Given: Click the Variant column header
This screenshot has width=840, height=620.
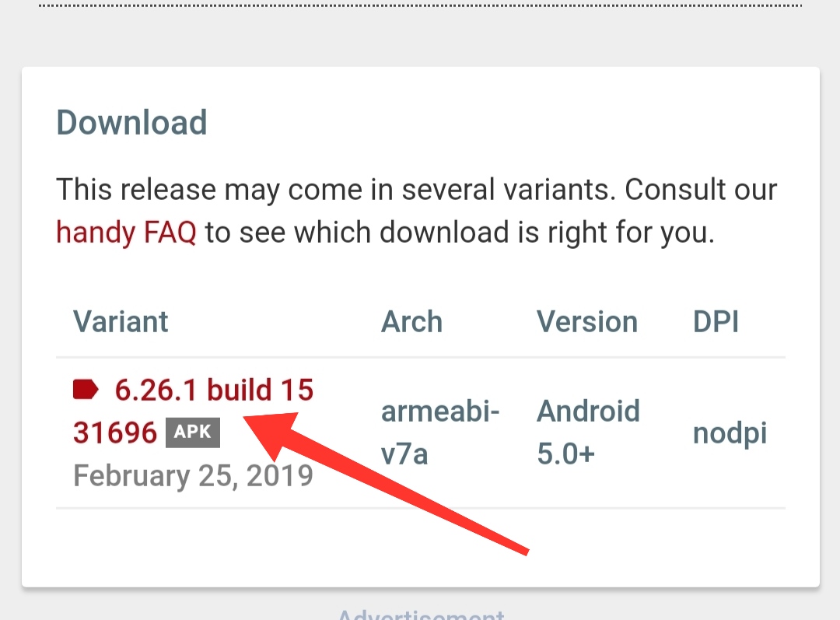Looking at the screenshot, I should click(x=121, y=322).
